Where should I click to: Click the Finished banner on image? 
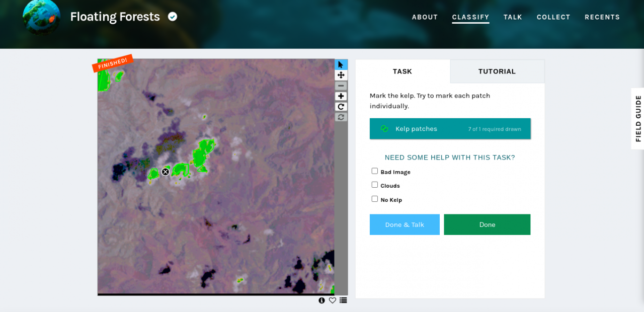coord(112,63)
